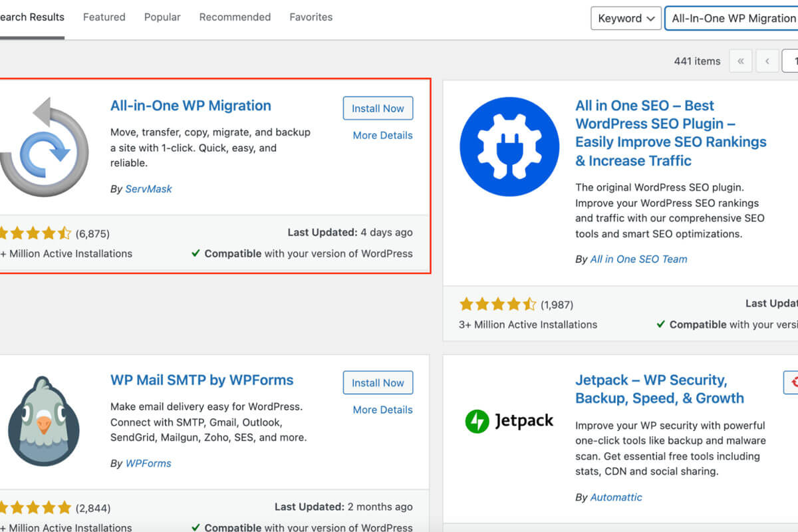
Task: Click the All-in-One WP Migration plugin icon
Action: pyautogui.click(x=44, y=147)
